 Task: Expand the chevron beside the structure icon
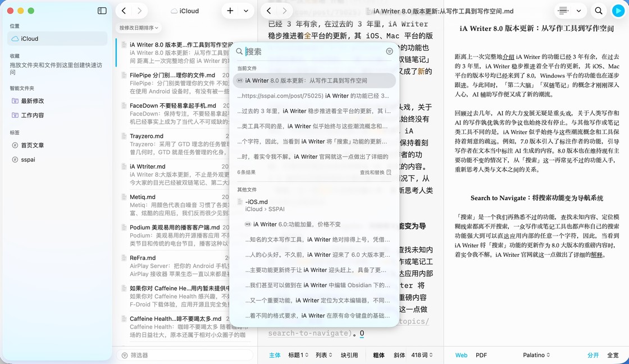(578, 11)
